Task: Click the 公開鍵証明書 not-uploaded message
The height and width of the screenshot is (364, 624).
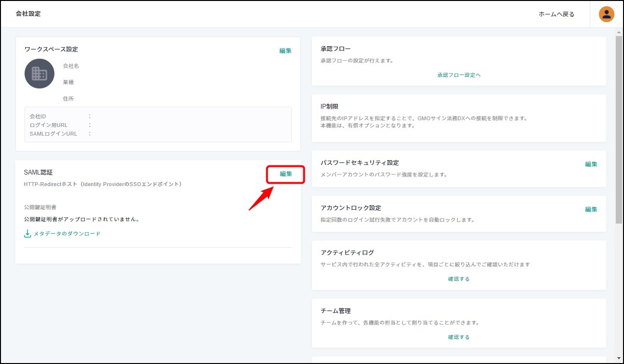Action: pyautogui.click(x=81, y=219)
